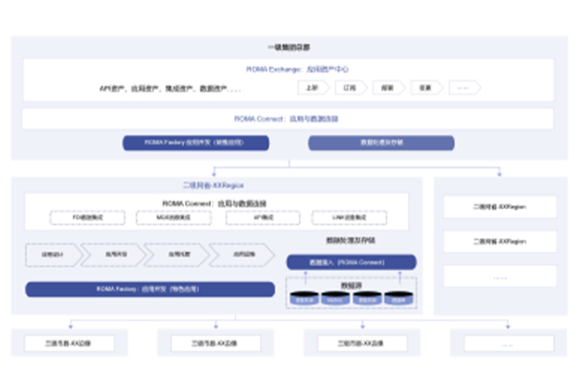This screenshot has width=579, height=392.
Task: Select the first XXRegion box on the right
Action: coord(500,206)
